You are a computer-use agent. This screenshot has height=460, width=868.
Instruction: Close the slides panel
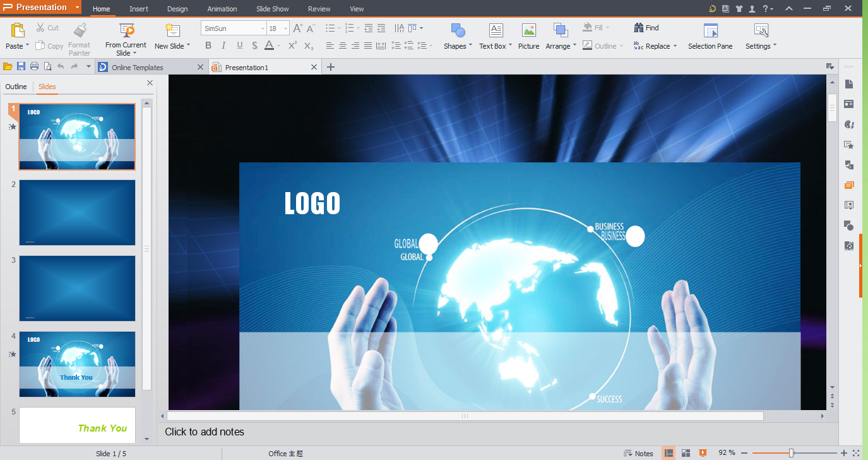tap(150, 83)
